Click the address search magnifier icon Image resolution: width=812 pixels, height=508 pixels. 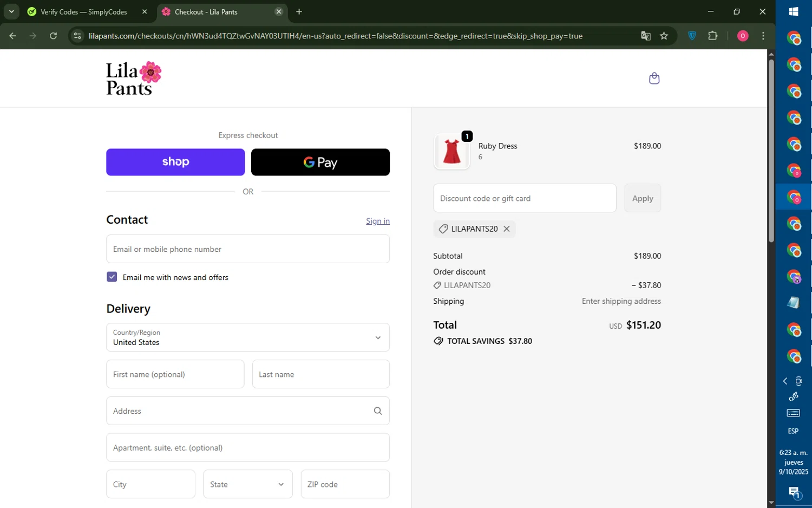(378, 411)
